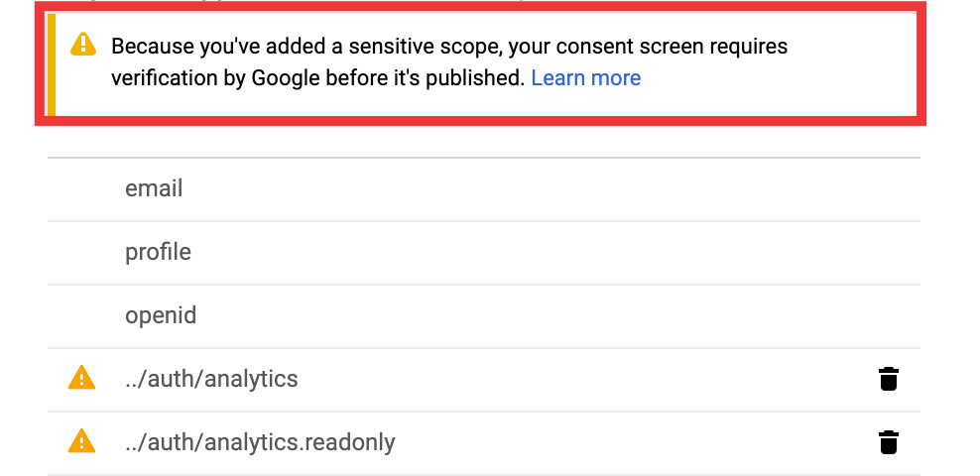Open the Learn more link
Viewport: 980px width, 476px height.
586,78
